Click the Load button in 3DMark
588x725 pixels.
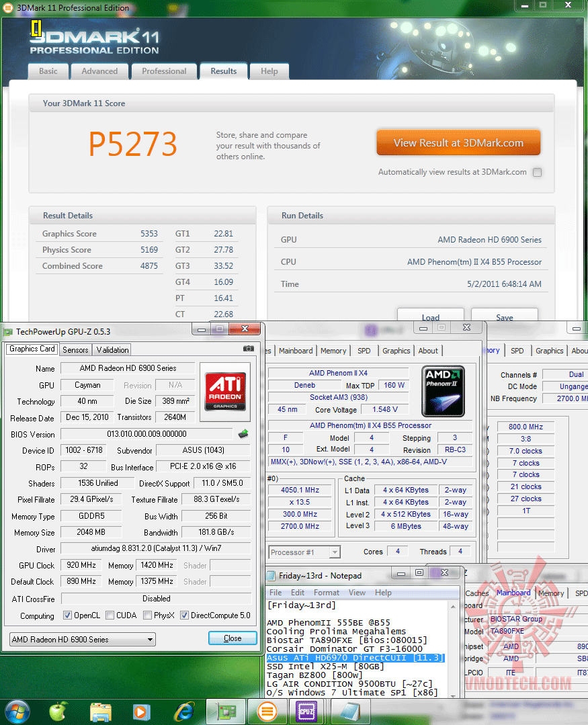(430, 316)
